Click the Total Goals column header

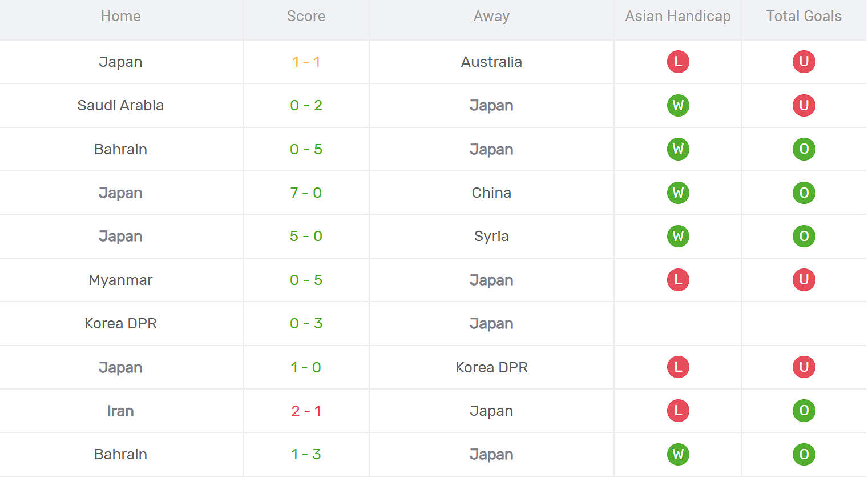click(x=804, y=16)
